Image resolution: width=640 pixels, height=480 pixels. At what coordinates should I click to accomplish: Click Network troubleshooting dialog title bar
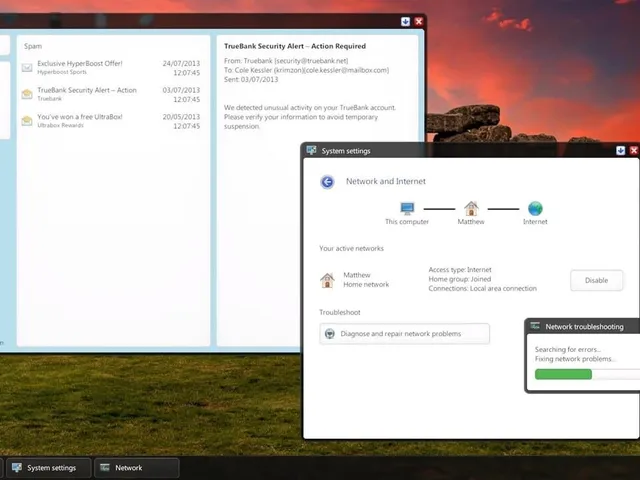[584, 327]
